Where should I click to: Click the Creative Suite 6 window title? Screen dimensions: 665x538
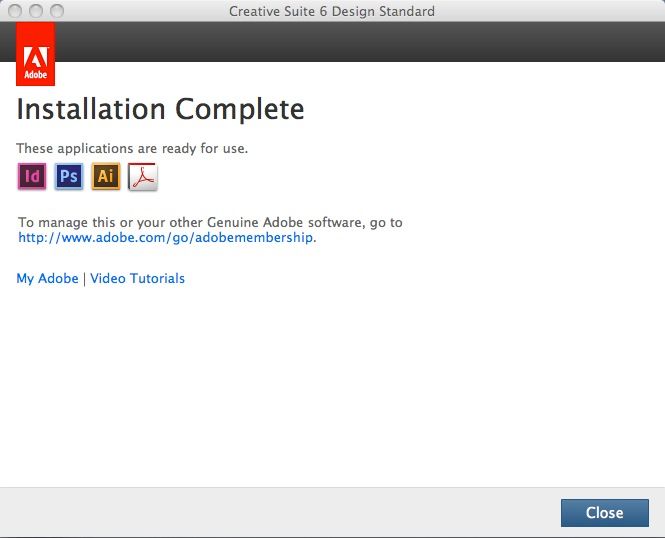tap(332, 11)
